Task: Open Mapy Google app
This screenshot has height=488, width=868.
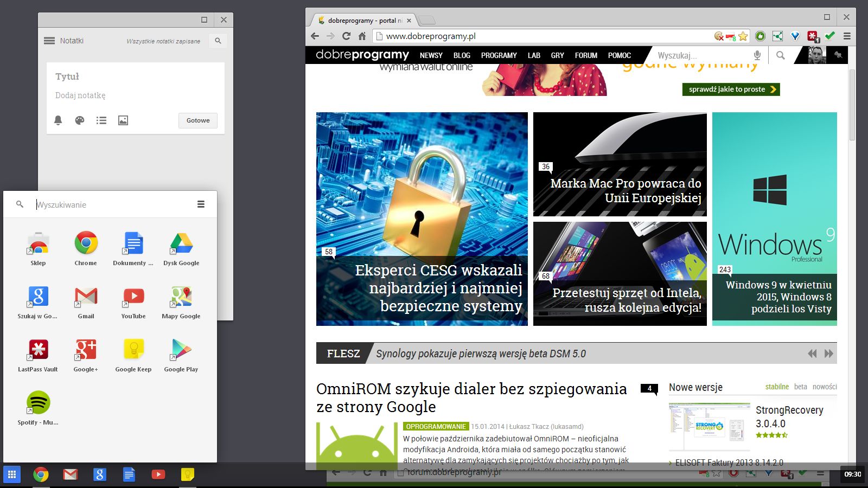Action: (x=181, y=302)
